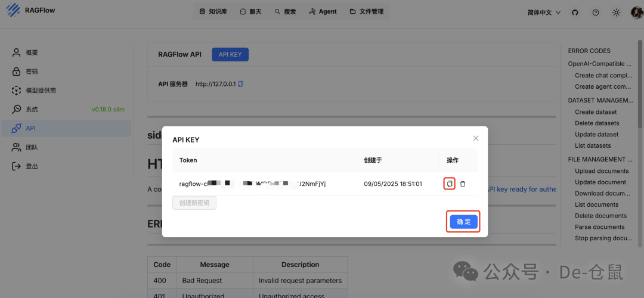Click 登出 to log out
Screen dimensions: 644x298
(66, 166)
